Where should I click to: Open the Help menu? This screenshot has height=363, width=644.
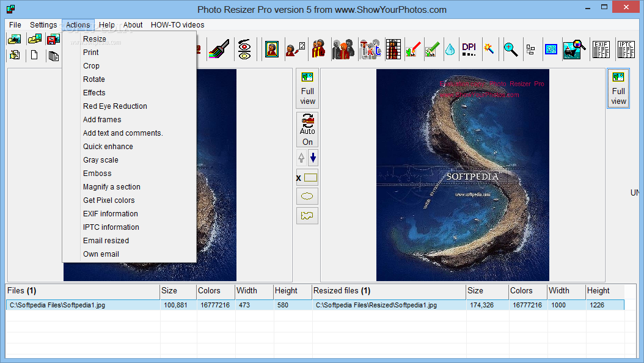107,24
